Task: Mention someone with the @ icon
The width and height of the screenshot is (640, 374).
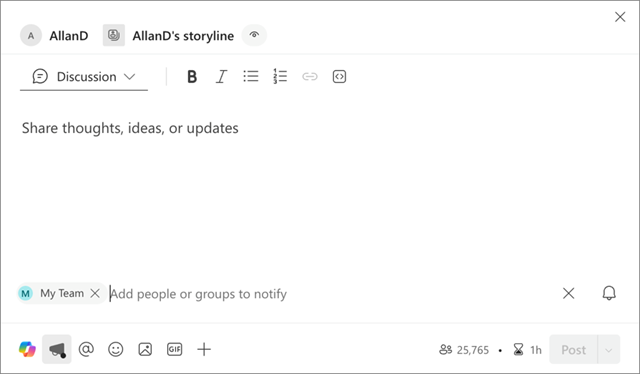Action: click(86, 350)
